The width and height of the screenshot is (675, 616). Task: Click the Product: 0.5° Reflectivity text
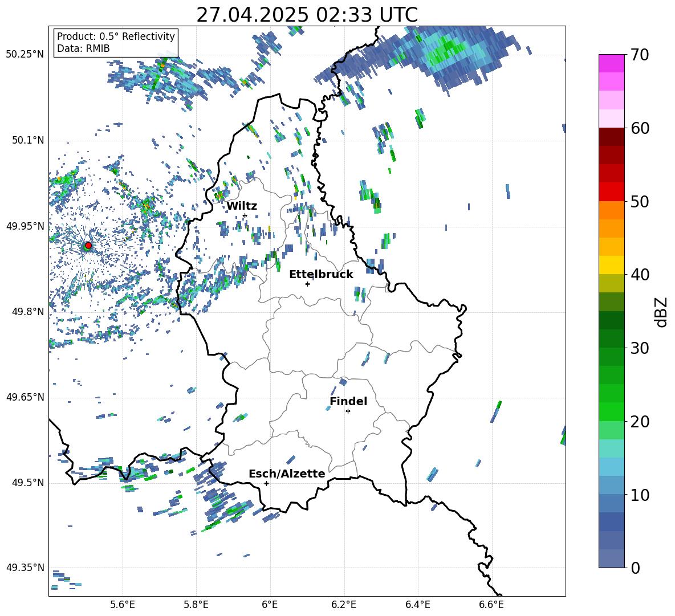[x=116, y=36]
